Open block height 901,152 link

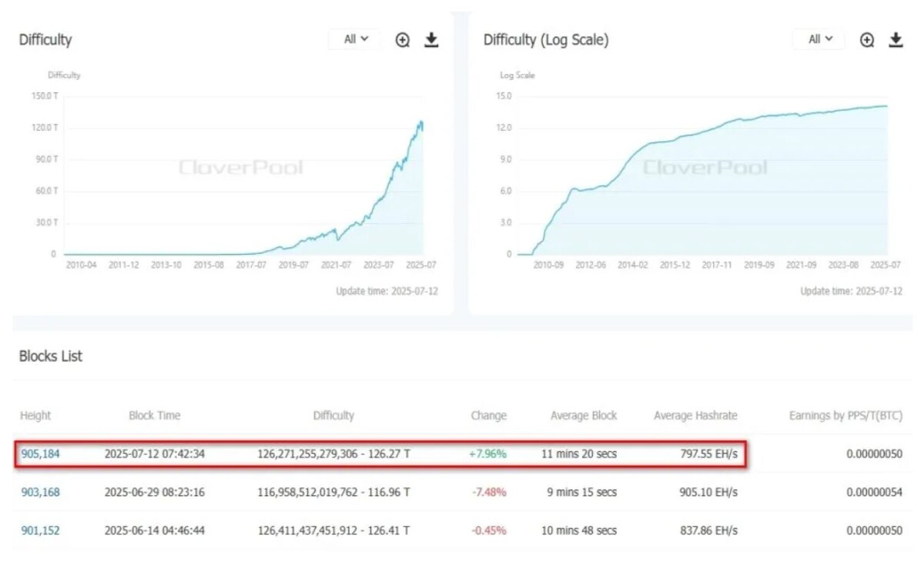point(40,530)
